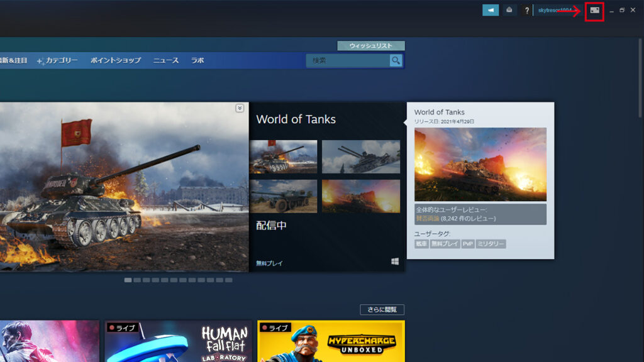Open the カテゴリー menu
Viewport: 644px width, 362px height.
[x=62, y=60]
